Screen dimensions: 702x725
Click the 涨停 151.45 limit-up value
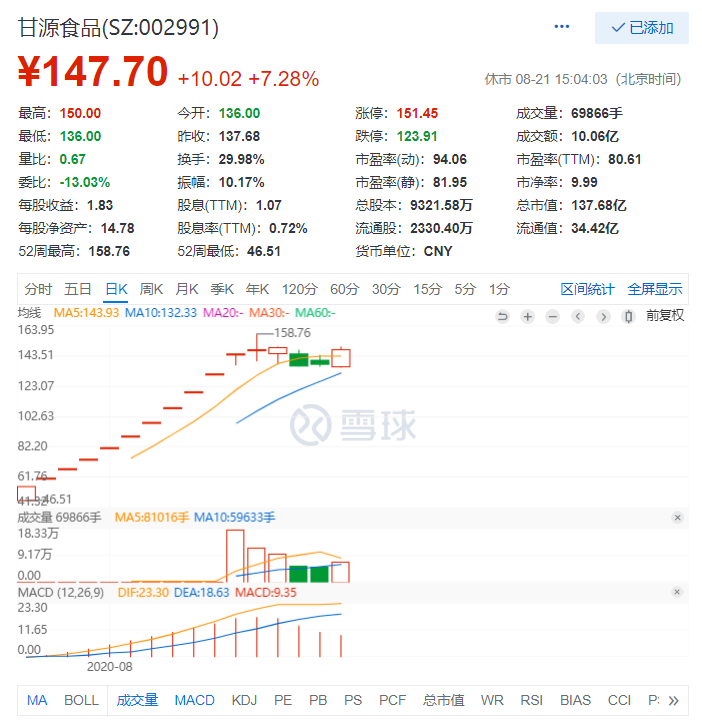pyautogui.click(x=417, y=113)
